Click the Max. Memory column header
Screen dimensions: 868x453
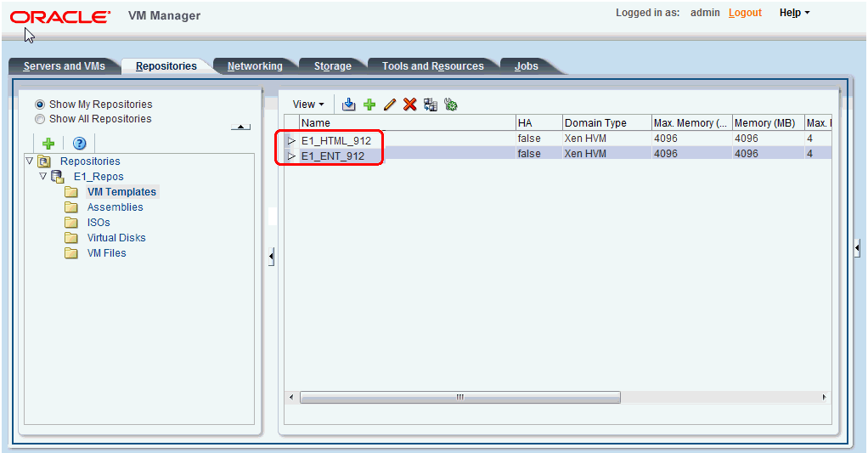pos(692,123)
